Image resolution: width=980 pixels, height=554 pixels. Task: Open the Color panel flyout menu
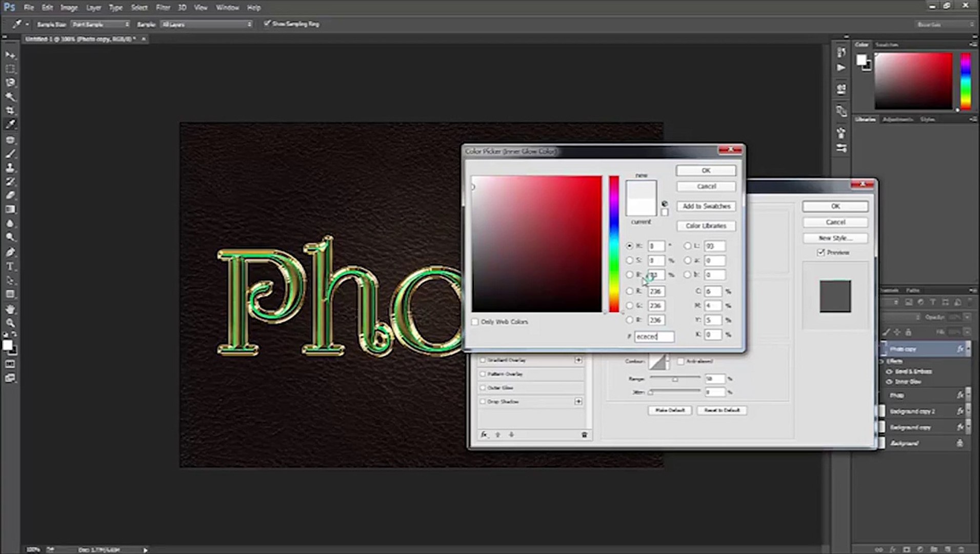pos(973,45)
